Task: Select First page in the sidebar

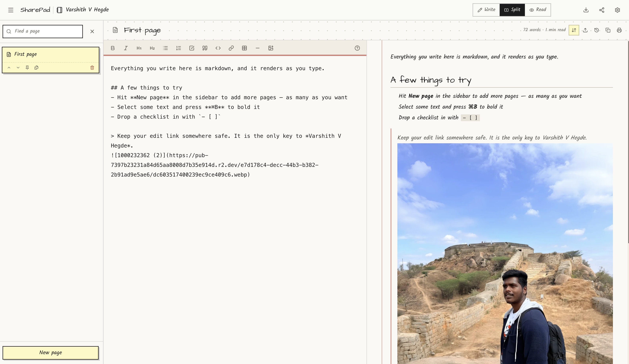Action: [x=50, y=54]
